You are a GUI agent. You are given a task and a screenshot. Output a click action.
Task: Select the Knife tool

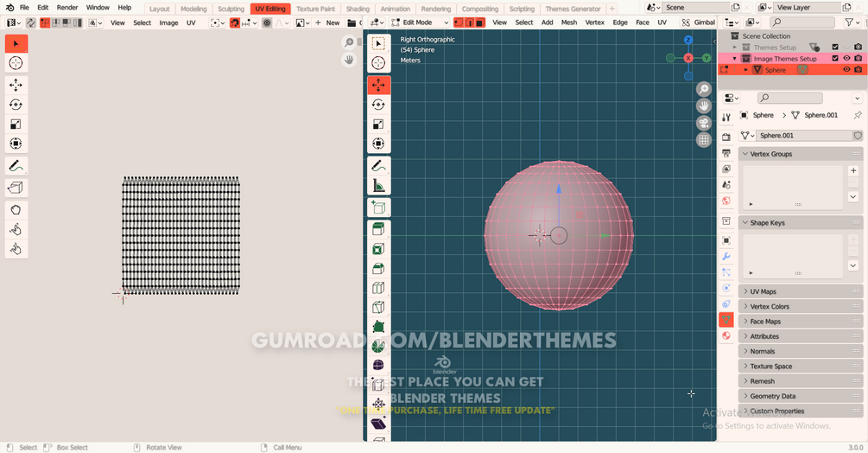[x=378, y=308]
